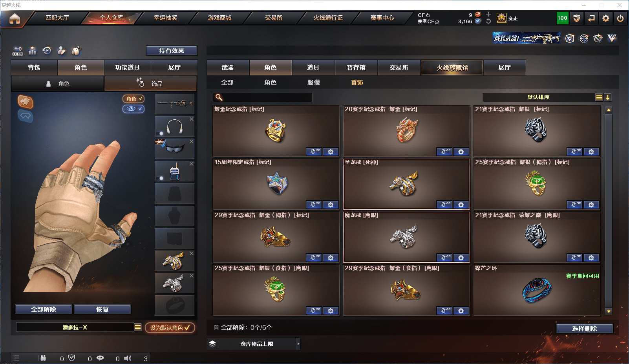Expand the 仓库物品上限 arrow

[298, 344]
